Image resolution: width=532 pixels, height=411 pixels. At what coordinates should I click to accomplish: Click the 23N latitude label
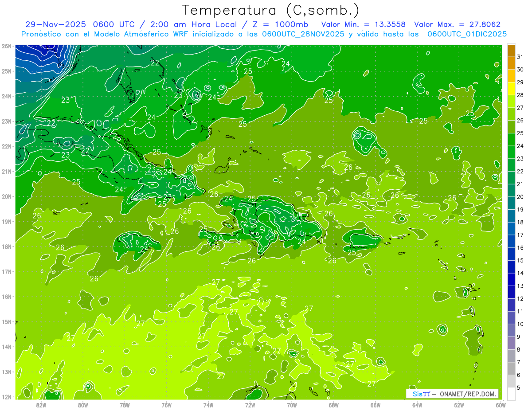coord(7,121)
